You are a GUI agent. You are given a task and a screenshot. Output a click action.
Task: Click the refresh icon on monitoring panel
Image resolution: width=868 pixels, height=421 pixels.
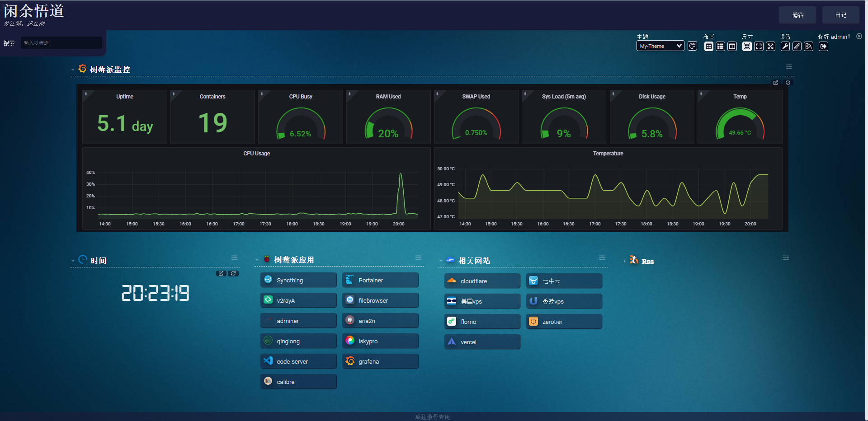788,83
